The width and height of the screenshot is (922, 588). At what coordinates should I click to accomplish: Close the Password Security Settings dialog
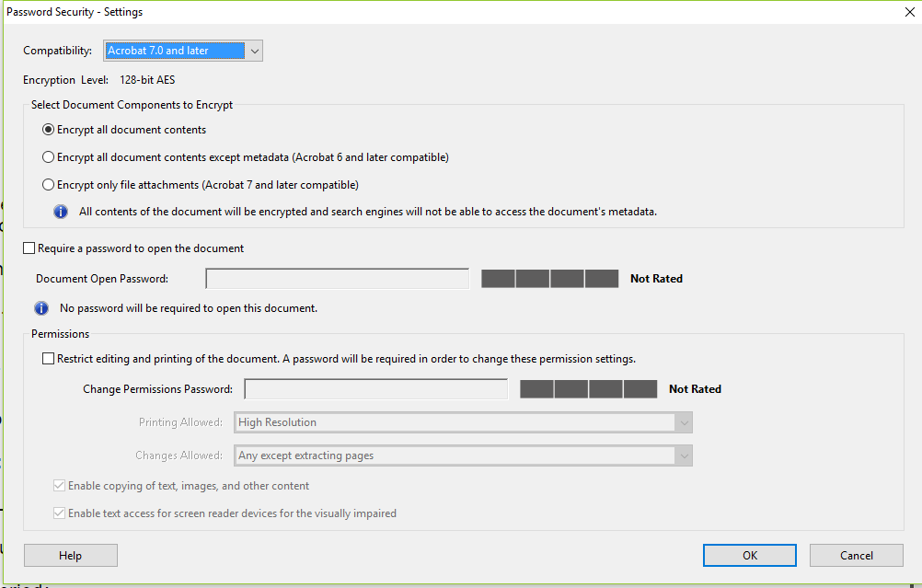(909, 12)
